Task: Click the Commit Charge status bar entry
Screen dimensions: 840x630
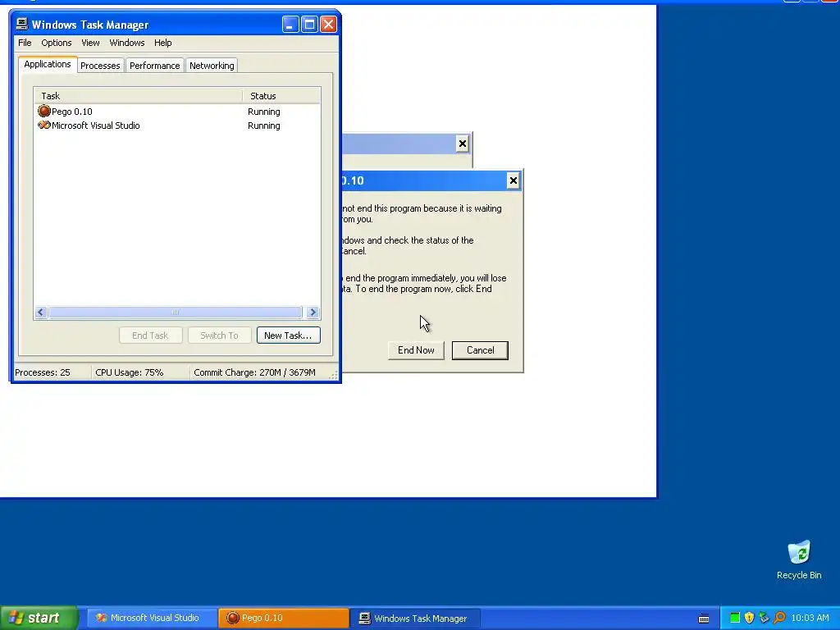Action: [255, 372]
